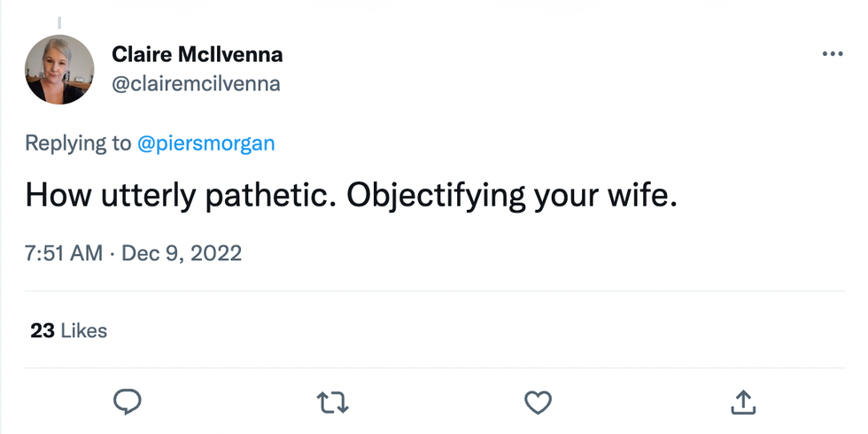Viewport: 868px width, 434px height.
Task: Click the Dec 9, 2022 date
Action: 181,253
